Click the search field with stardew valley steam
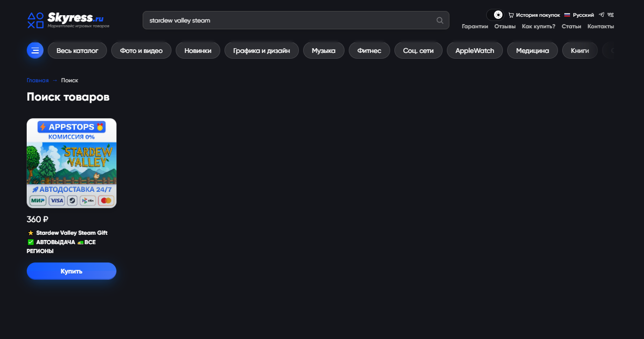This screenshot has height=339, width=644. click(x=296, y=20)
